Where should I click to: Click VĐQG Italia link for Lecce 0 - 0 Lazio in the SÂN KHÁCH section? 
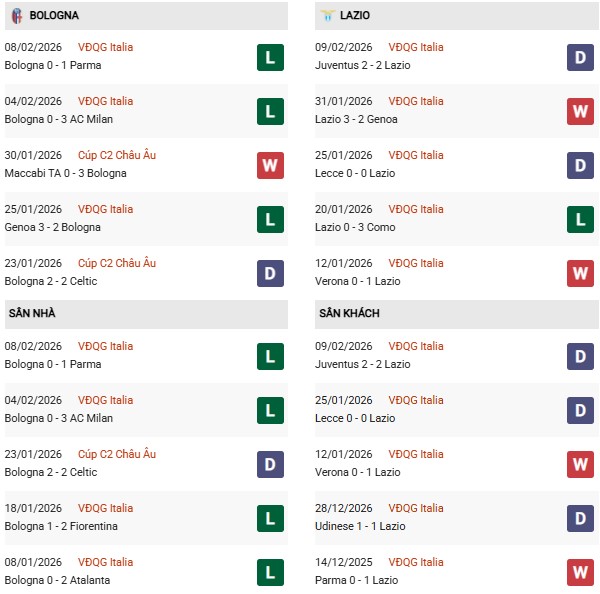(x=415, y=400)
